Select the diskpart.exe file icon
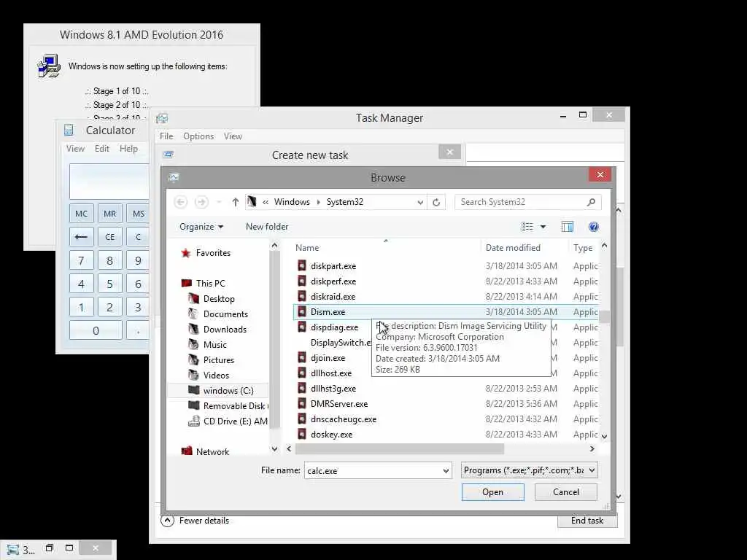 coord(301,265)
